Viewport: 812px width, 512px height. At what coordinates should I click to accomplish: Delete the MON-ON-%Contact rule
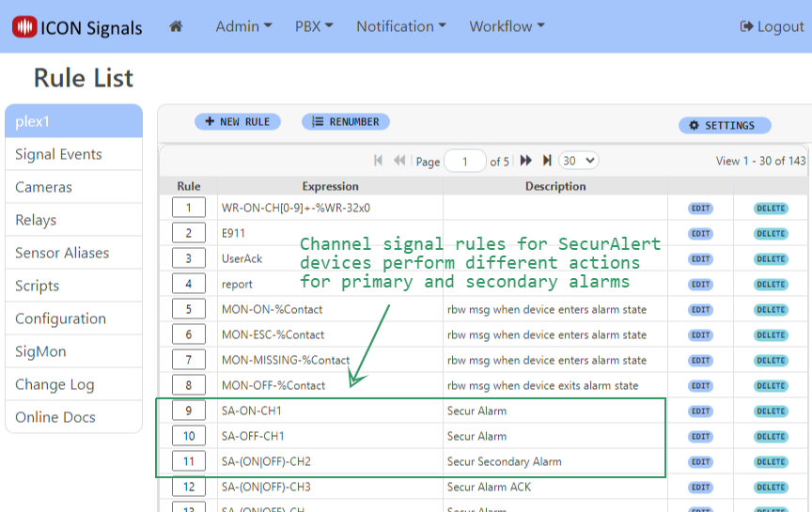771,310
